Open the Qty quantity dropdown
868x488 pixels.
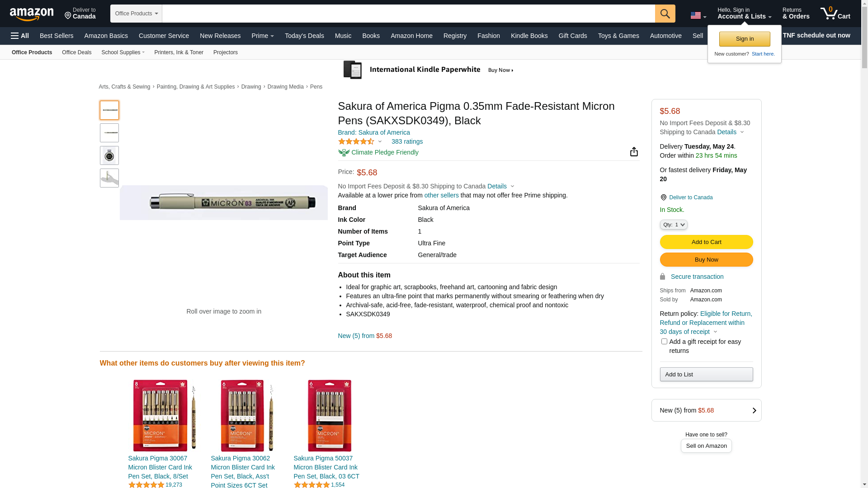tap(674, 225)
